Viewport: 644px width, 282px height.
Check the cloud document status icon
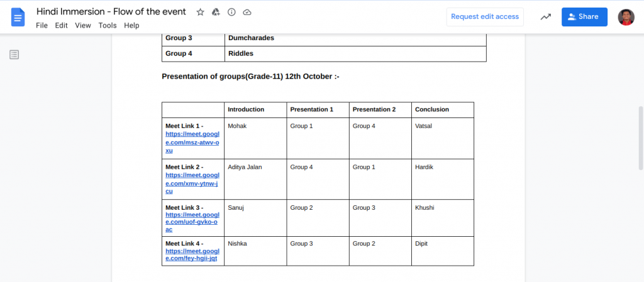(x=247, y=13)
